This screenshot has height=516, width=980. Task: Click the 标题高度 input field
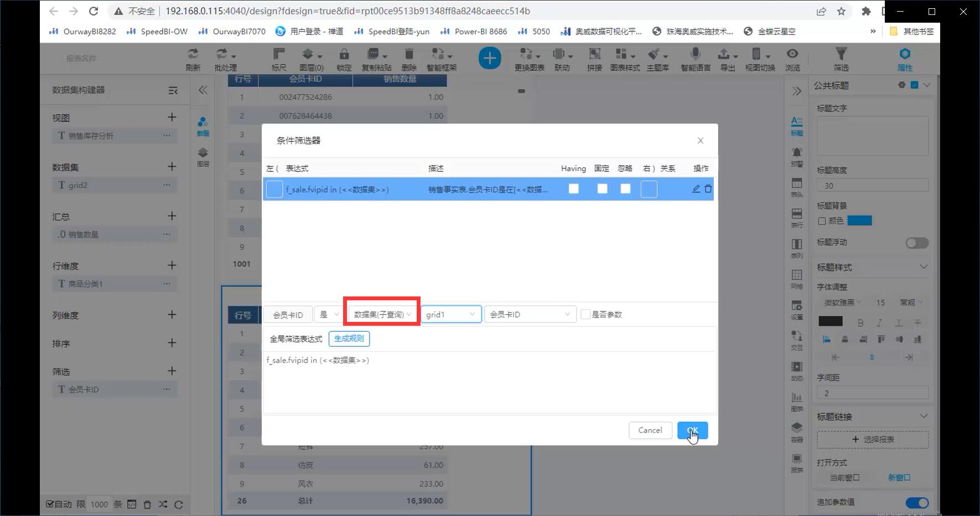click(873, 186)
